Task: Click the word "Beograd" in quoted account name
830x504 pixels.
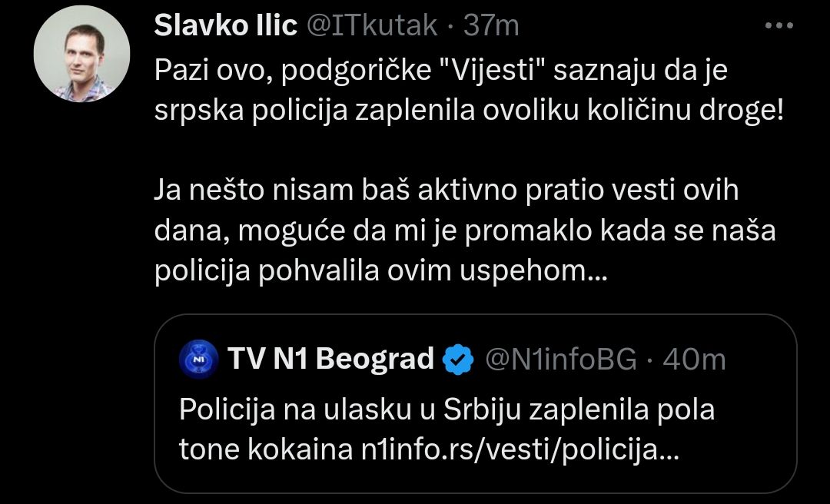Action: coord(375,360)
